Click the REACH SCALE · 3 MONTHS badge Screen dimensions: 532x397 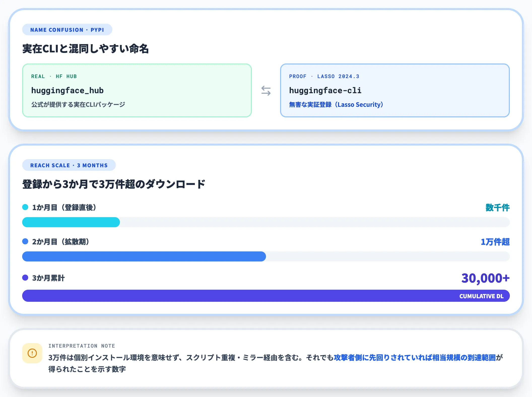69,165
